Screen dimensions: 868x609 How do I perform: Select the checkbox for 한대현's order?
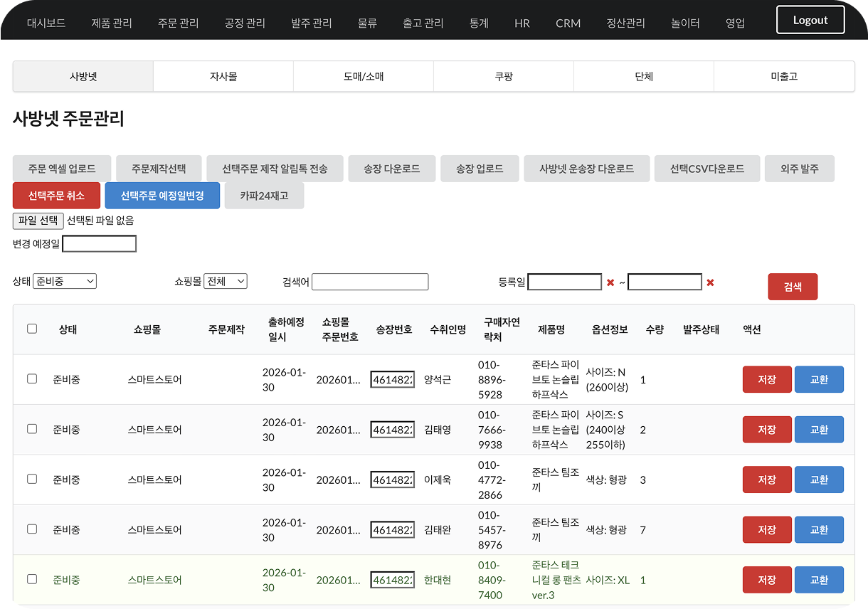[32, 579]
